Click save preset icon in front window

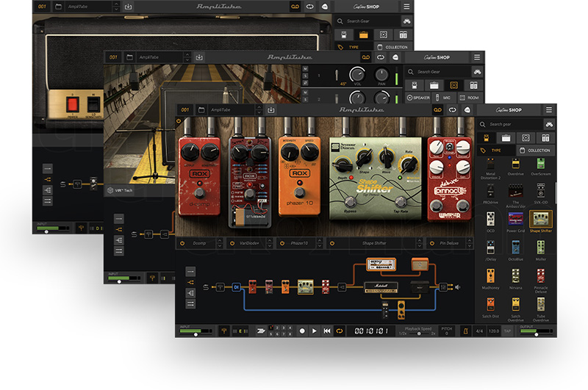click(x=270, y=109)
